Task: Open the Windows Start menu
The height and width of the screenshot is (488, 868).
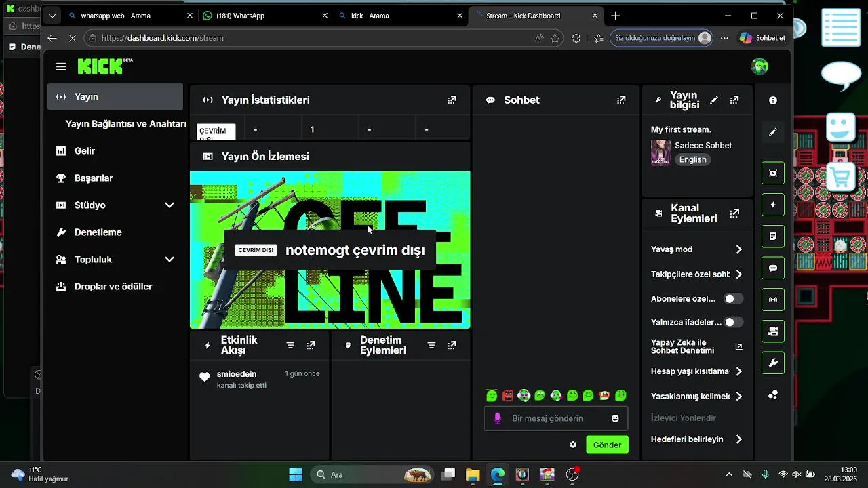Action: click(x=296, y=474)
